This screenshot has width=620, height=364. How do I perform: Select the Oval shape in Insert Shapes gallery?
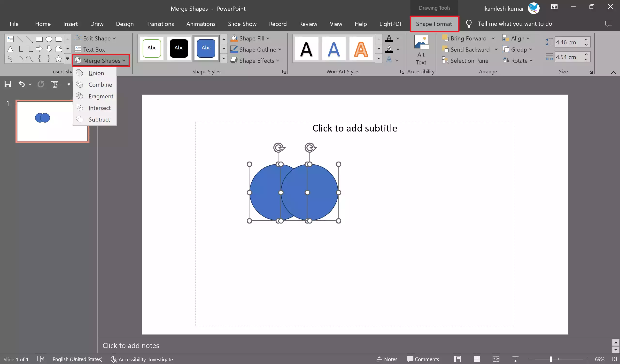pos(48,39)
